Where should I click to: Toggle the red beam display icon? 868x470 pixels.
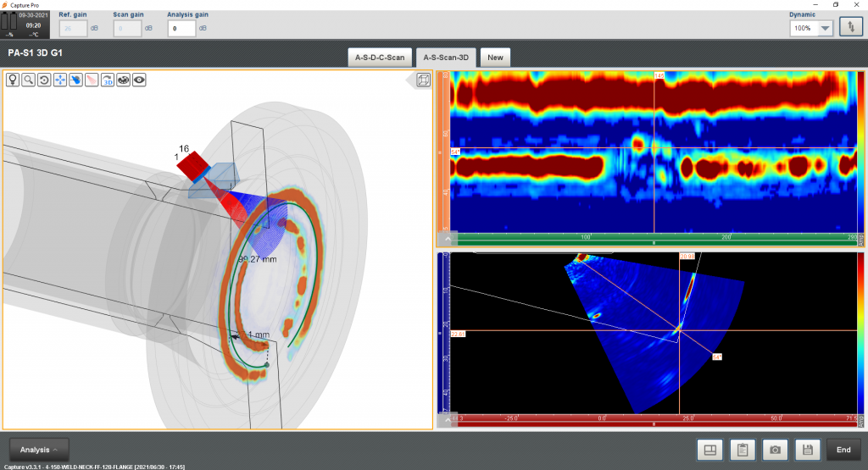pos(92,80)
